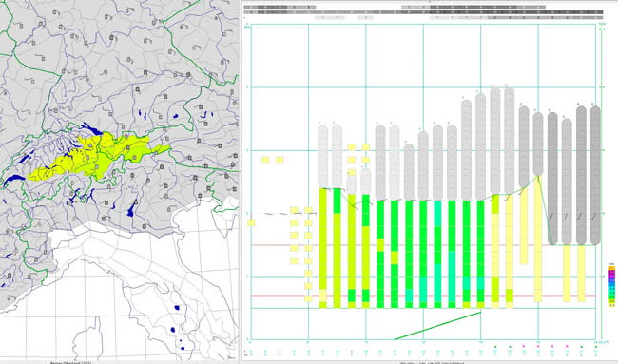Viewport: 618px width, 364px height.
Task: Click the first green dot marker below the chart
Action: pyautogui.click(x=495, y=347)
